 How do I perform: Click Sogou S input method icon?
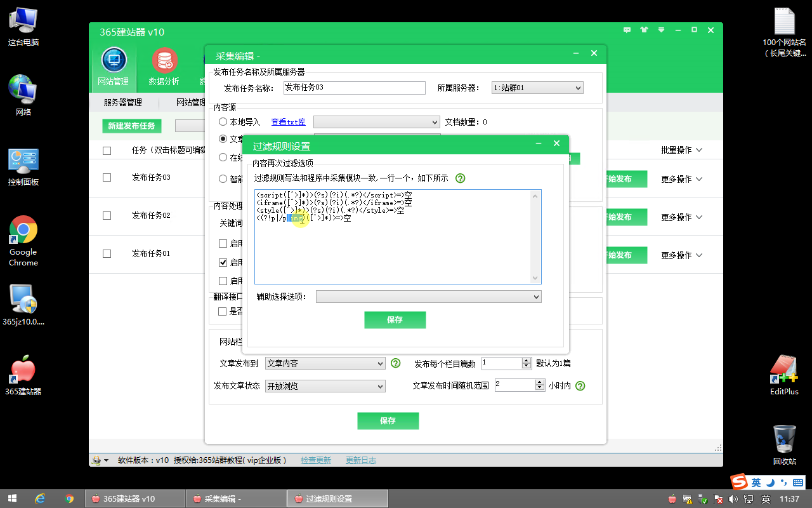click(x=738, y=482)
